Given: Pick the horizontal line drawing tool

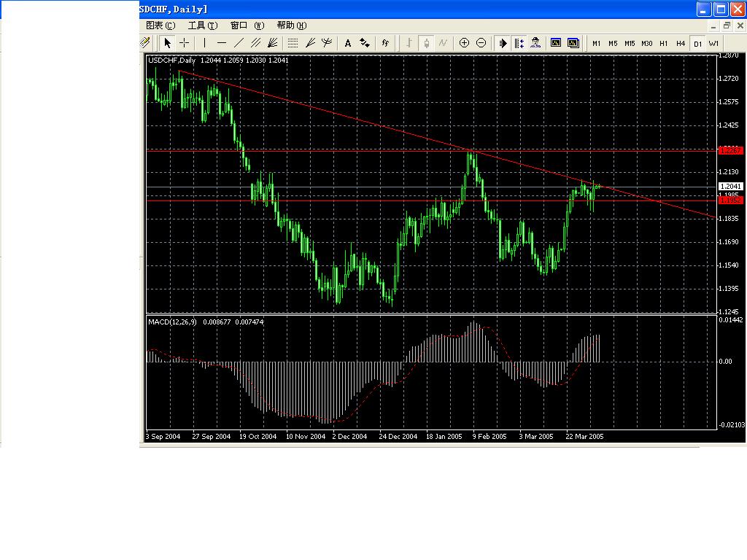Looking at the screenshot, I should click(x=222, y=43).
